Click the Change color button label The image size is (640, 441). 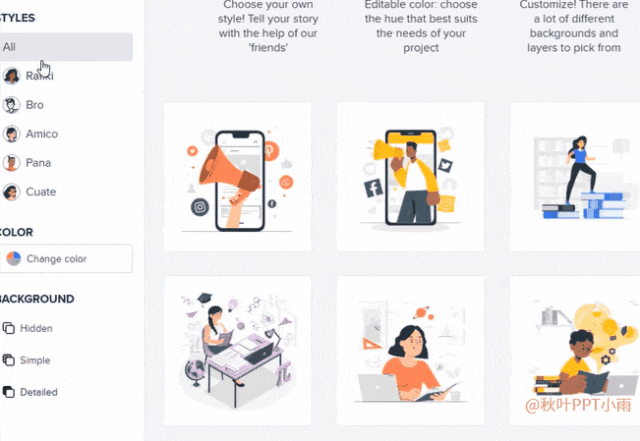(56, 259)
